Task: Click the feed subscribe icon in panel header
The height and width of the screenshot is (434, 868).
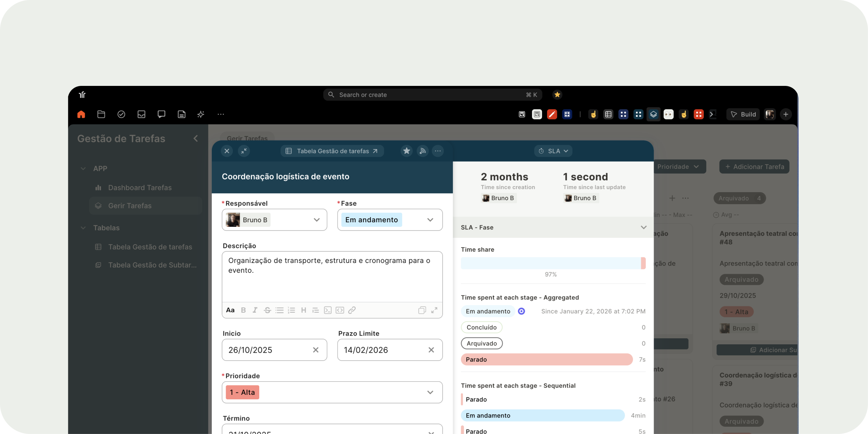Action: (x=423, y=151)
